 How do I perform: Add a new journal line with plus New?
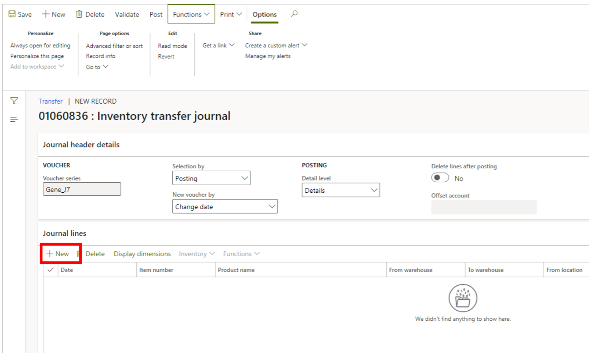58,254
